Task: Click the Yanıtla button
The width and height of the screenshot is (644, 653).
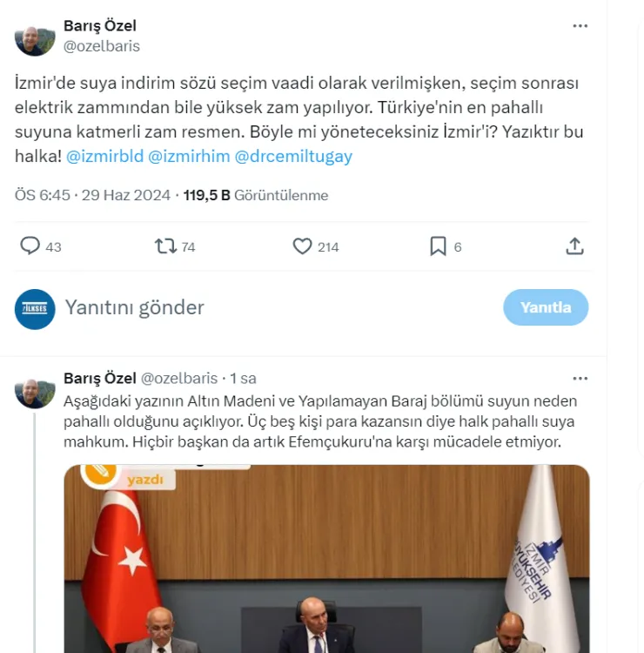Action: coord(546,307)
